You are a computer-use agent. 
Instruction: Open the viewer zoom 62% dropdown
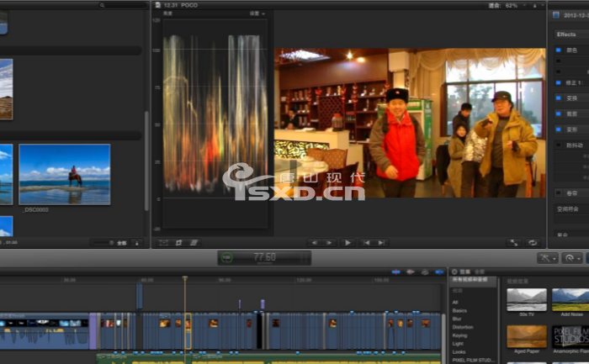[513, 5]
